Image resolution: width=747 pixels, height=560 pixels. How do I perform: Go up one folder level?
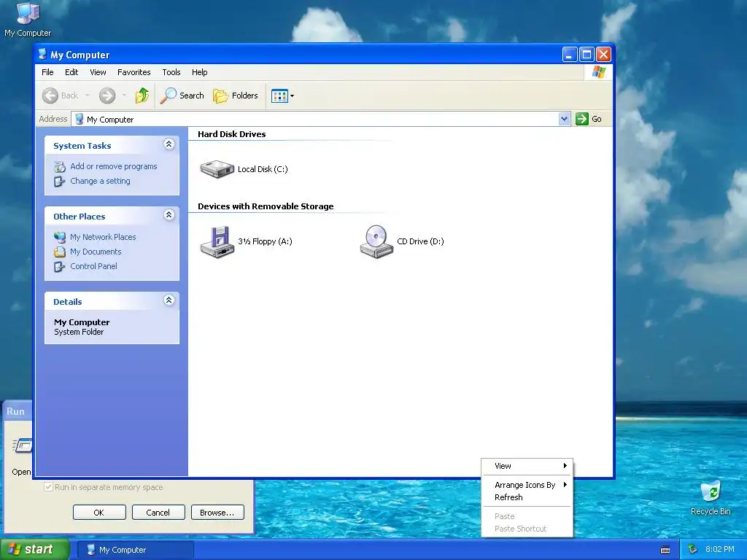click(142, 96)
